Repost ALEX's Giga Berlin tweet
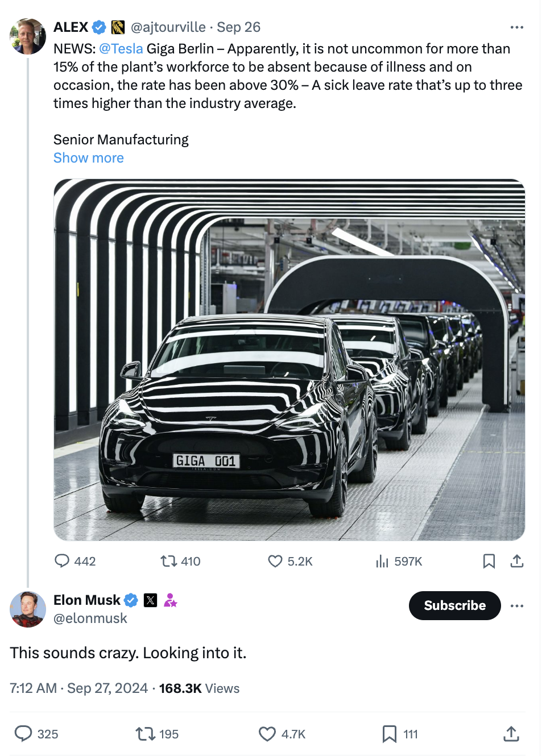This screenshot has height=756, width=546. point(169,561)
